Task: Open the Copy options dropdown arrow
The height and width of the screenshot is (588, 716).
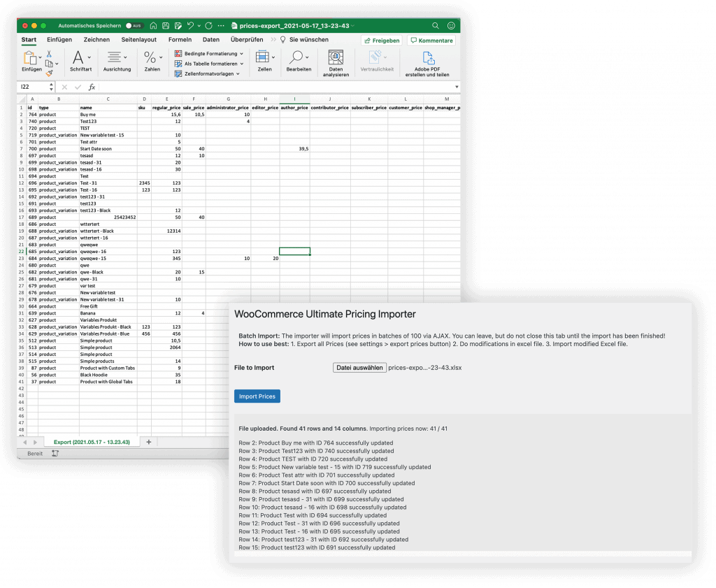Action: click(x=57, y=64)
